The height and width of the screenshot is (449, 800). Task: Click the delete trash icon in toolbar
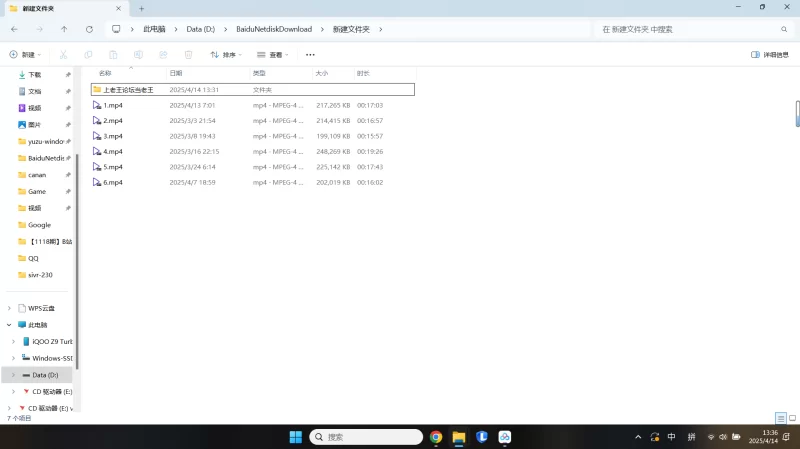pos(190,55)
